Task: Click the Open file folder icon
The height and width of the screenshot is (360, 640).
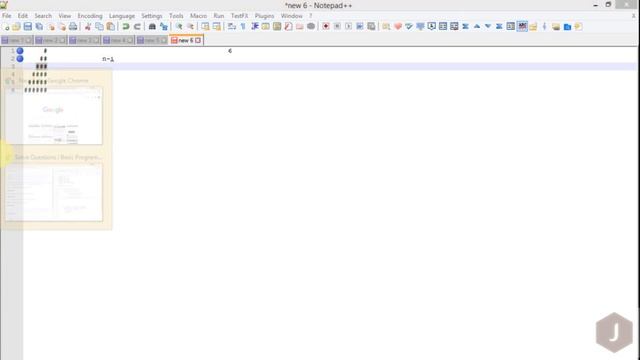Action: (16, 27)
